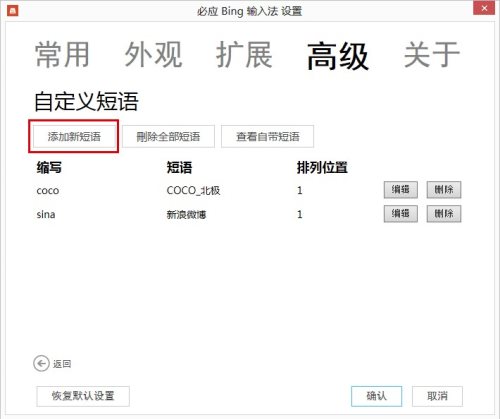Viewport: 500px width, 419px height.
Task: Click the 返回 link text
Action: (x=62, y=364)
